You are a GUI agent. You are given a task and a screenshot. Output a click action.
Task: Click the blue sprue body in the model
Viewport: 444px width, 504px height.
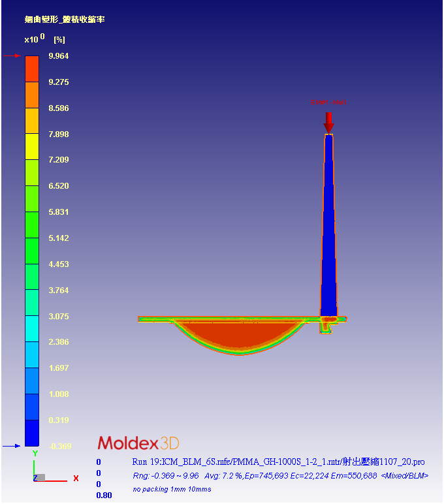[x=328, y=225]
